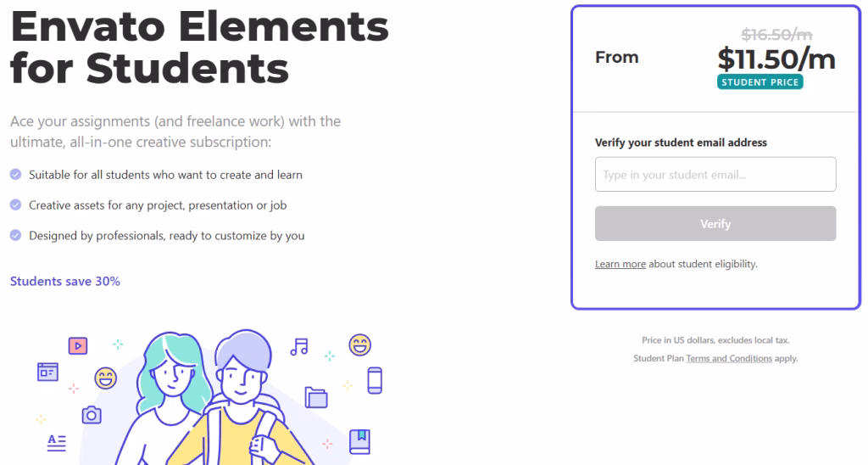The width and height of the screenshot is (868, 465).
Task: Focus the student email input field
Action: pos(715,175)
